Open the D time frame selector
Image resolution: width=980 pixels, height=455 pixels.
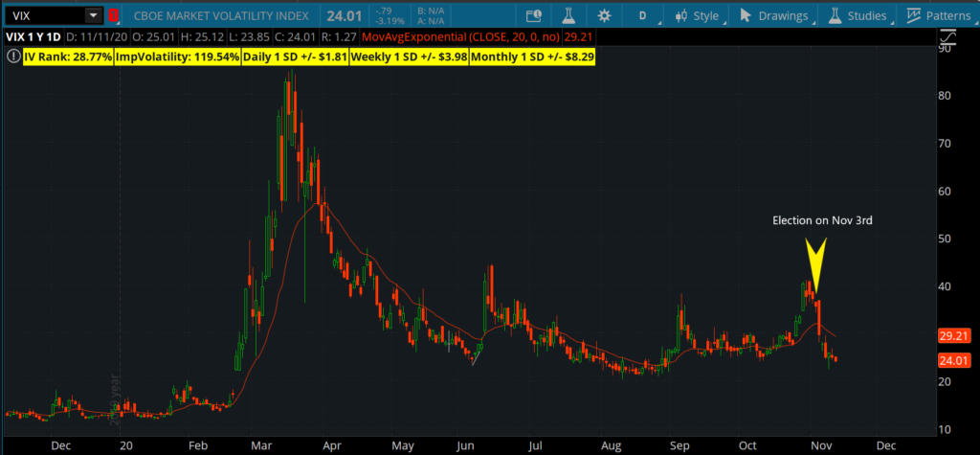[x=642, y=15]
